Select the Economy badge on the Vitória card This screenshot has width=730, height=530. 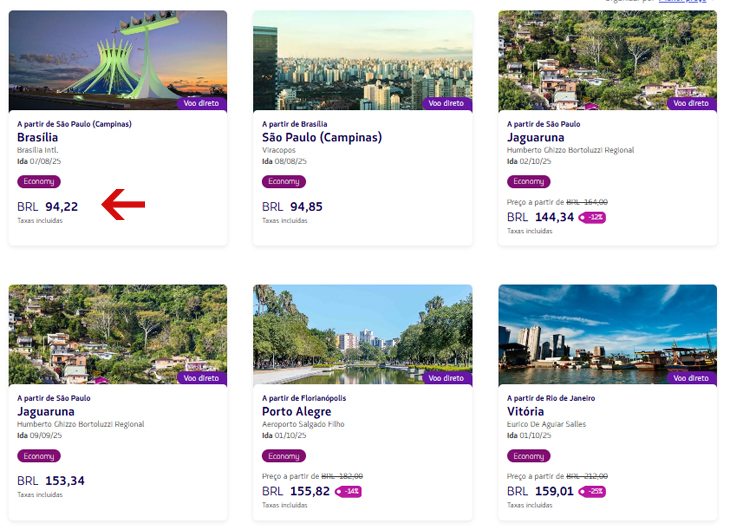tap(529, 455)
